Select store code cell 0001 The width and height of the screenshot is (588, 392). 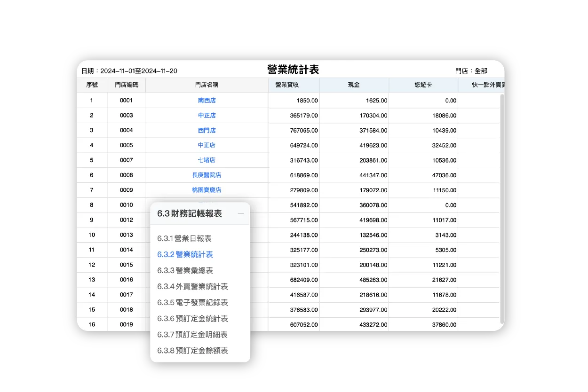click(x=126, y=100)
